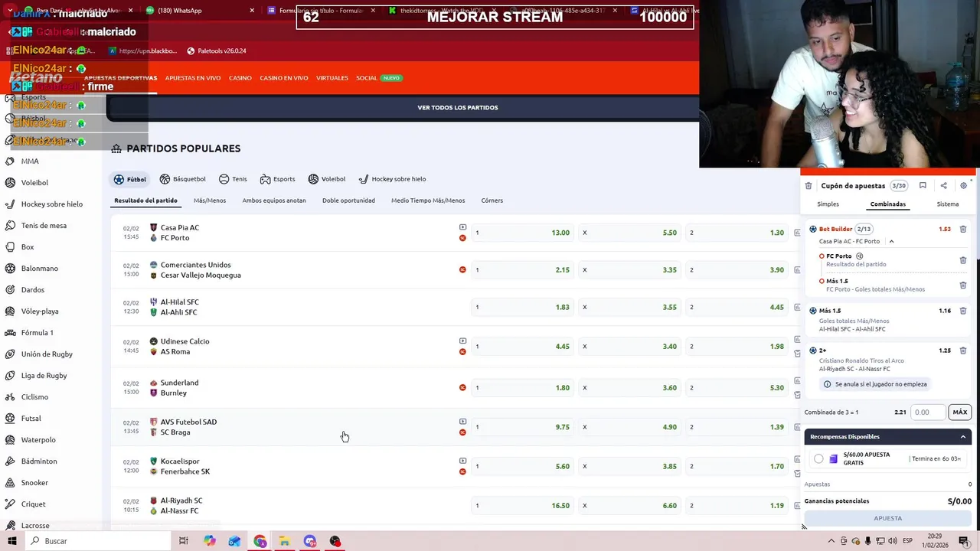Open Dardos in the sidebar

click(33, 290)
